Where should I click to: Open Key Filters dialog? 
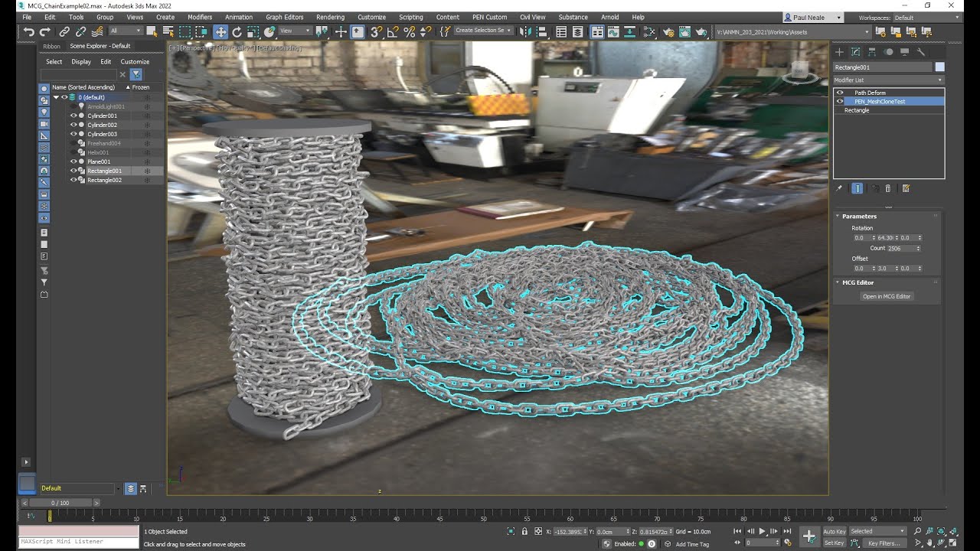tap(884, 543)
